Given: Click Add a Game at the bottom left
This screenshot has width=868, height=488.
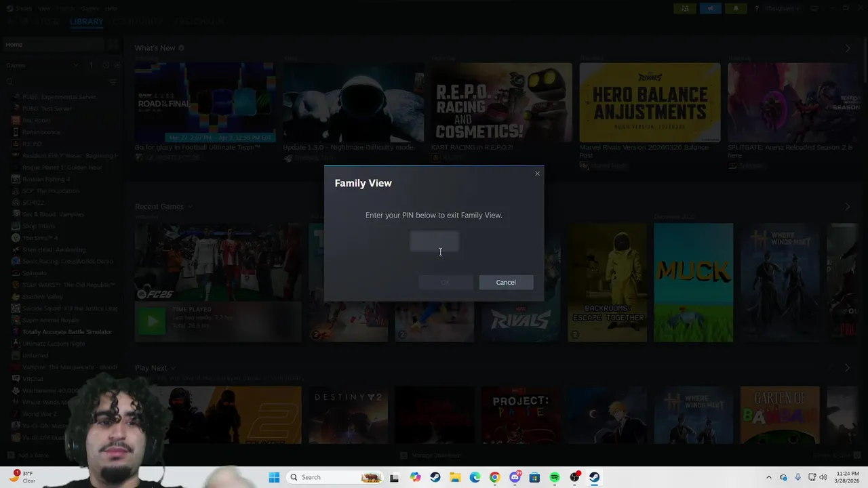Looking at the screenshot, I should tap(28, 455).
